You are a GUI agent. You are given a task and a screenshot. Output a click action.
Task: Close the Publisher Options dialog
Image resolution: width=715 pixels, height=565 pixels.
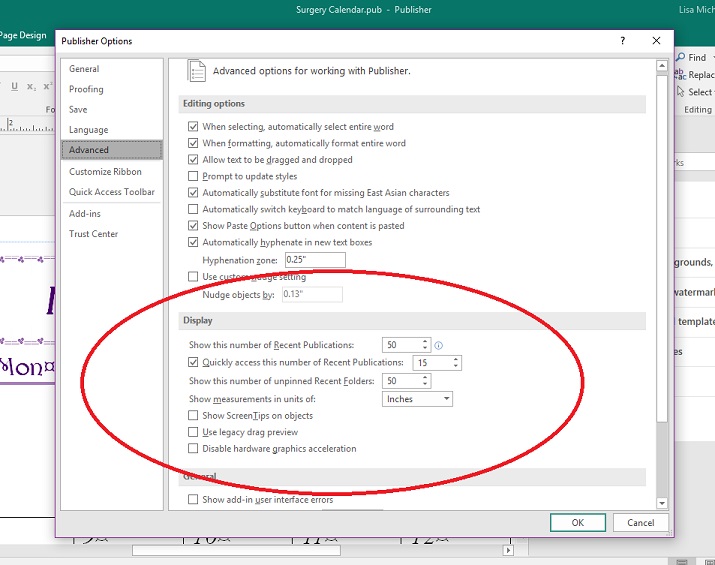point(656,41)
